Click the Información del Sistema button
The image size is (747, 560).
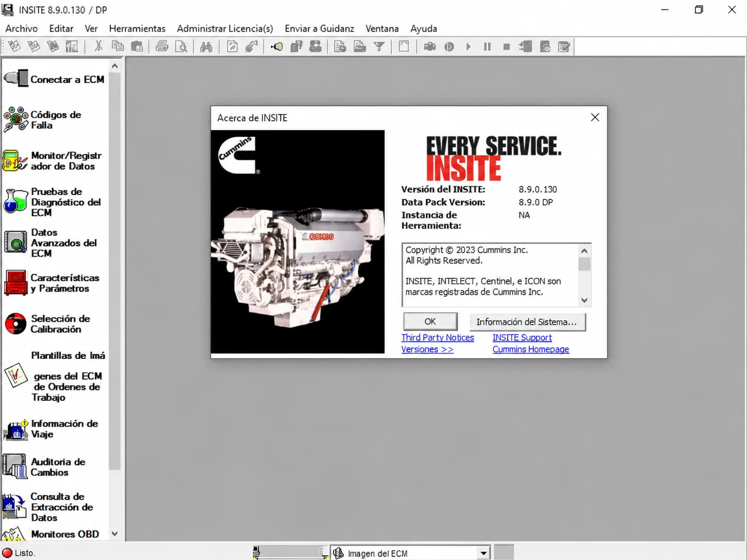click(527, 322)
